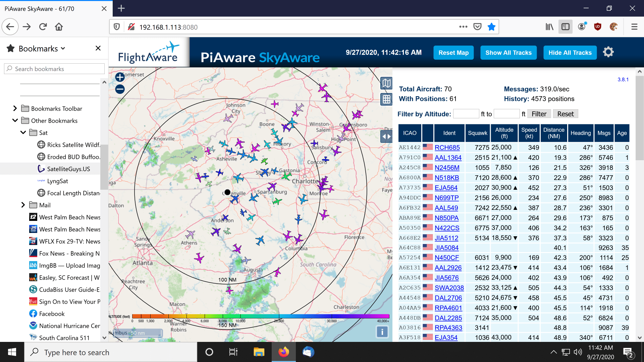Viewport: 644px width, 362px height.
Task: Collapse the Other Bookmarks folder
Action: pyautogui.click(x=15, y=120)
